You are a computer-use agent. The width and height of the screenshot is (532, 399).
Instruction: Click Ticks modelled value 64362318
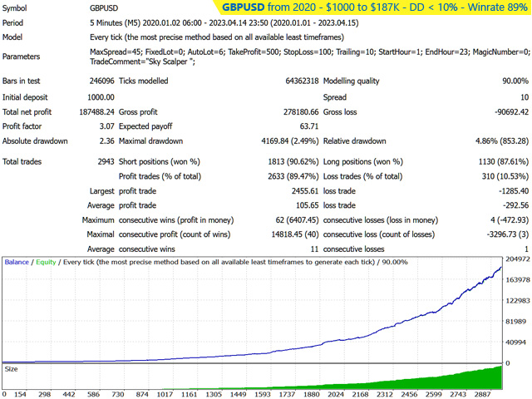coord(302,81)
